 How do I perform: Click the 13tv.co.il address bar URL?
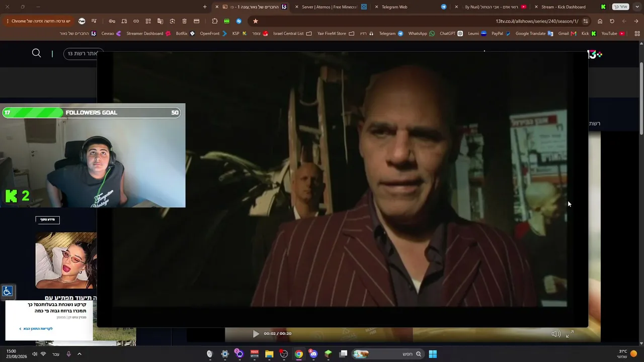coord(537,21)
